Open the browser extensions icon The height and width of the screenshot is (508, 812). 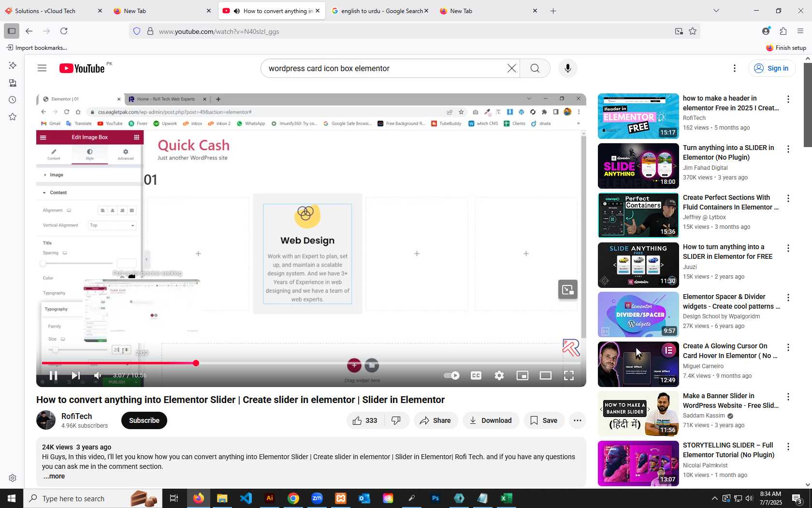[783, 31]
